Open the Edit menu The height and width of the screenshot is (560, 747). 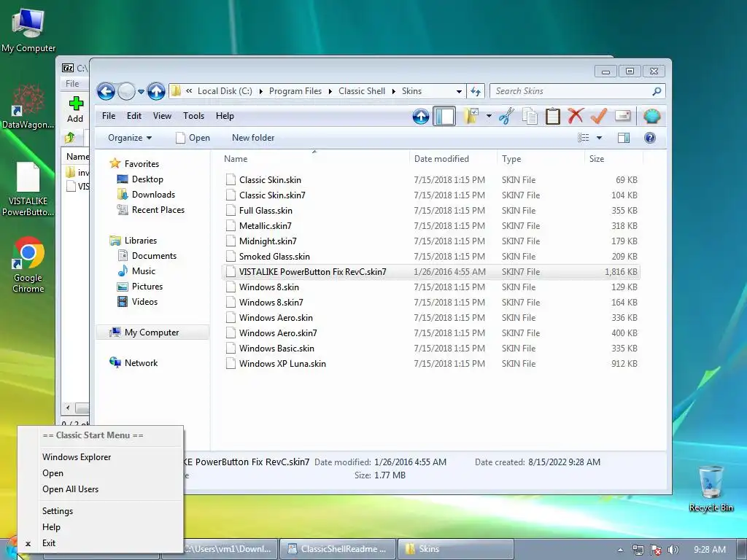click(134, 116)
